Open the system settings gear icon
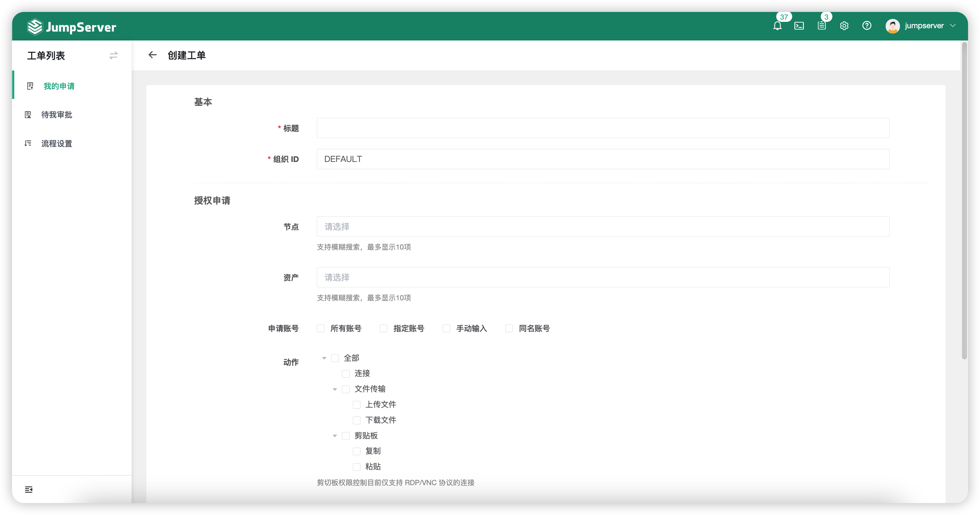Image resolution: width=980 pixels, height=515 pixels. (x=844, y=26)
